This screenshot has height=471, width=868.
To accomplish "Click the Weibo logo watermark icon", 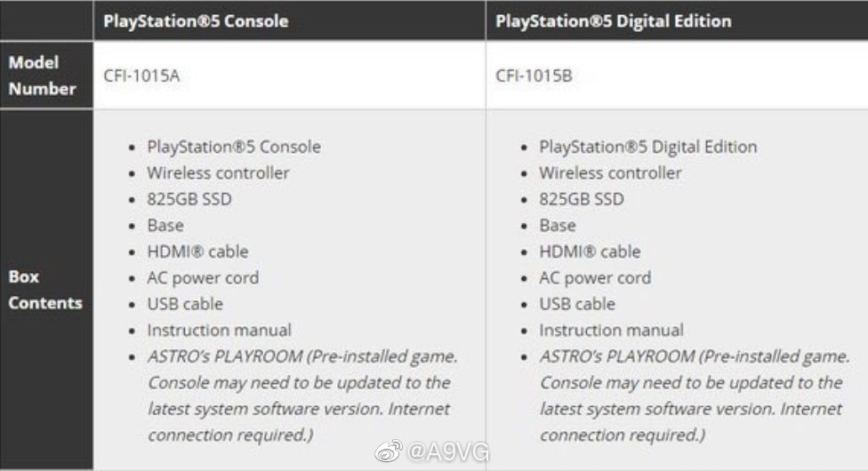I will 389,452.
